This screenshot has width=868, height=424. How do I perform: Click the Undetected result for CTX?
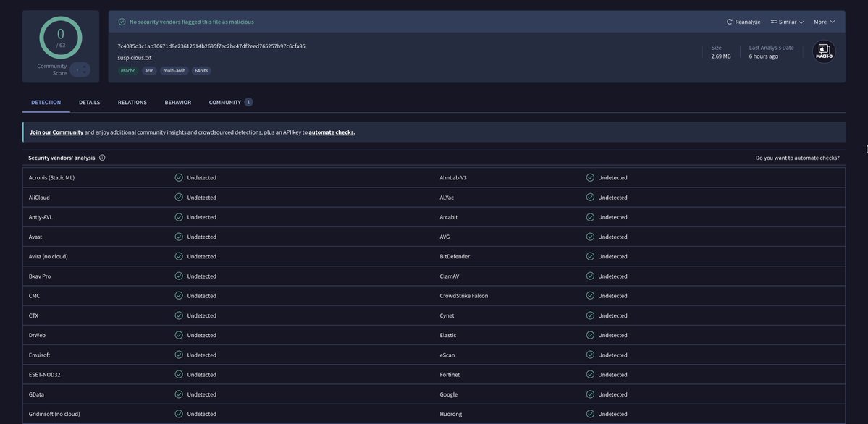point(201,315)
